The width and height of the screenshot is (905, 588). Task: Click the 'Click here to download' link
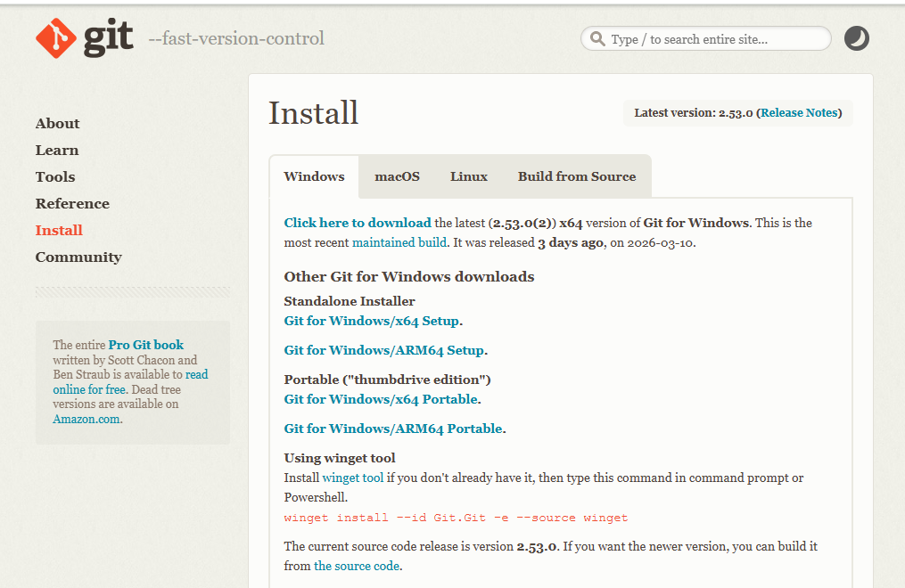click(x=358, y=223)
